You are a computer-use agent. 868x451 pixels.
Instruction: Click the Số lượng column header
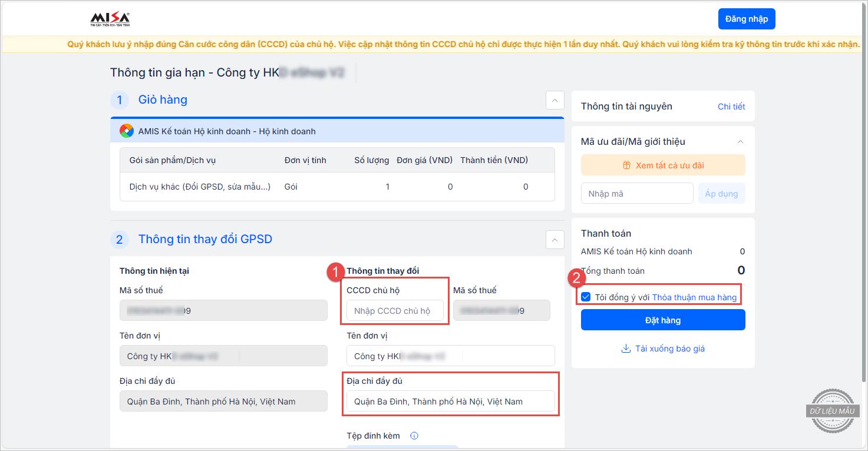click(x=371, y=160)
